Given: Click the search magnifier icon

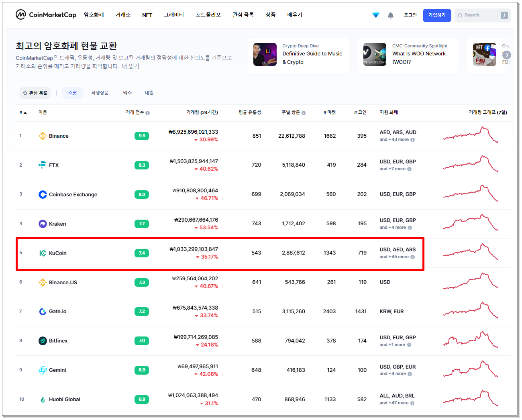Looking at the screenshot, I should pos(460,15).
